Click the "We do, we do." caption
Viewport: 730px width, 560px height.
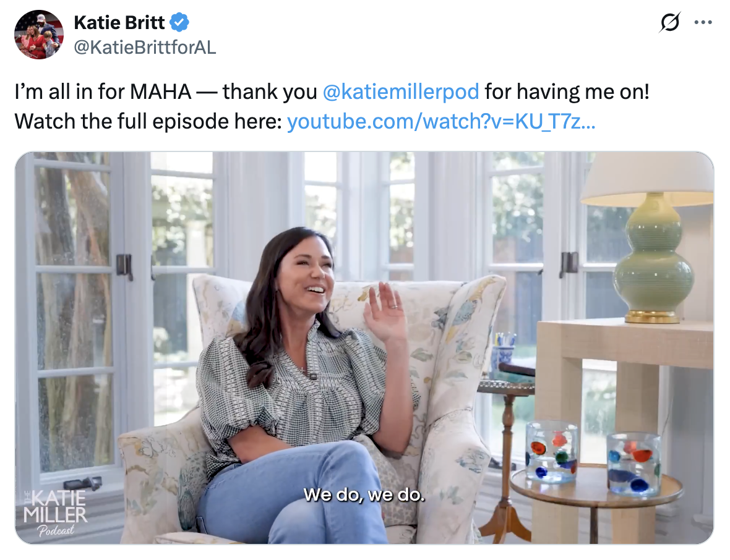[x=364, y=494]
